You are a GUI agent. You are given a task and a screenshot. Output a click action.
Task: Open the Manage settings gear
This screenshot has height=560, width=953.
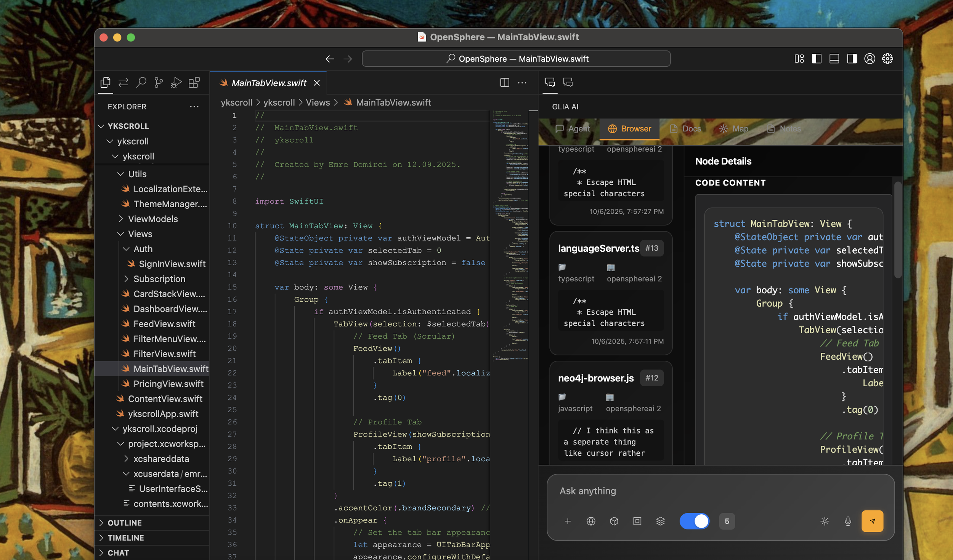(x=887, y=58)
